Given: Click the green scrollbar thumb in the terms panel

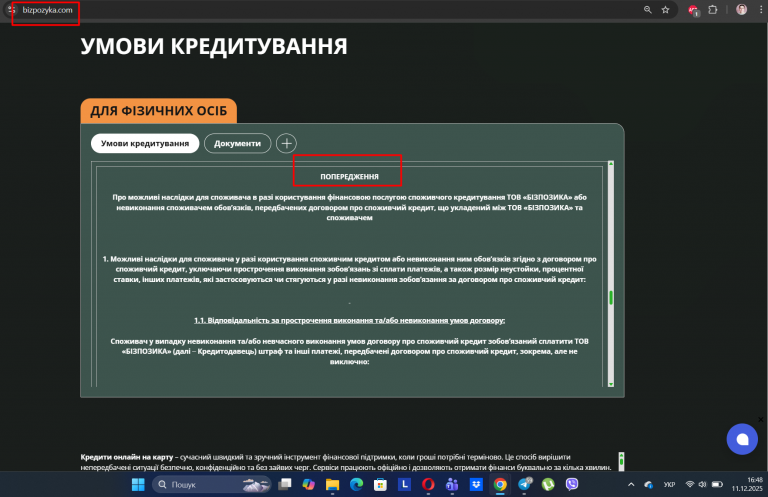Looking at the screenshot, I should pyautogui.click(x=611, y=298).
